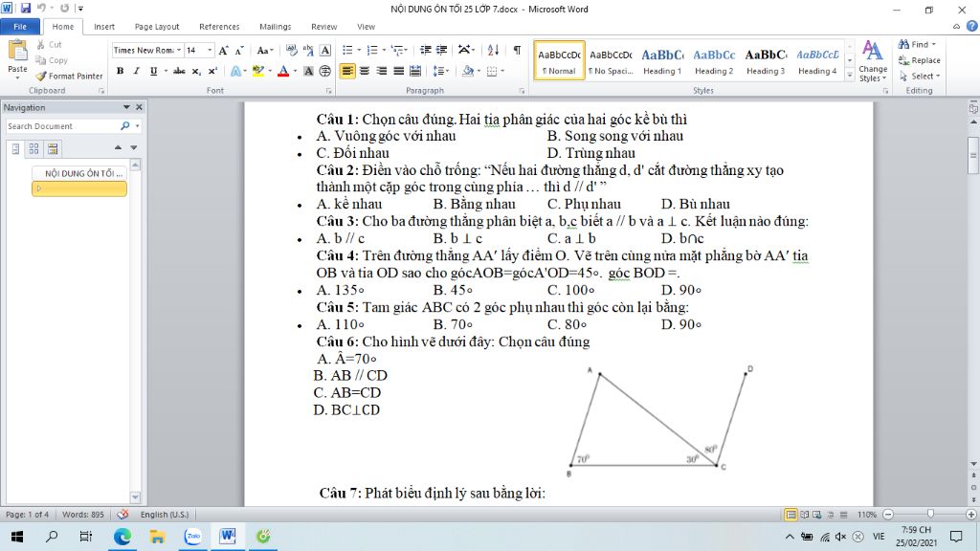Image resolution: width=980 pixels, height=551 pixels.
Task: Click the Cut command icon
Action: [41, 44]
